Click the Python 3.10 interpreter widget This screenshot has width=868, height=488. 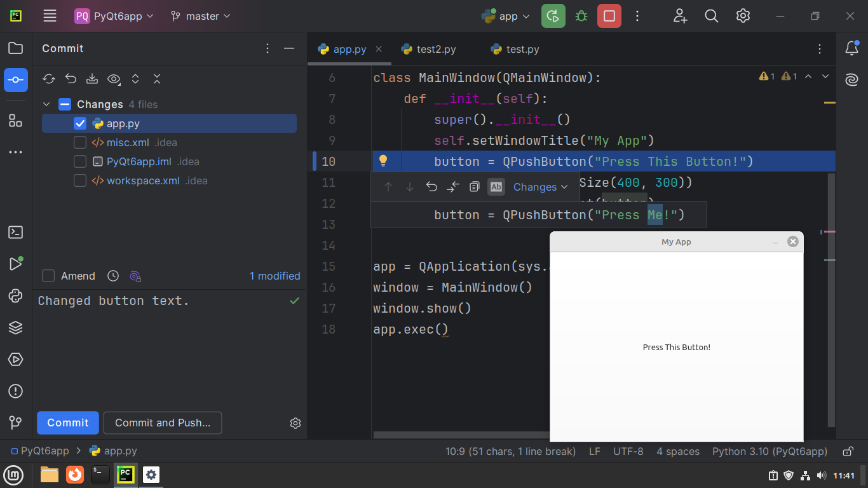pos(770,451)
